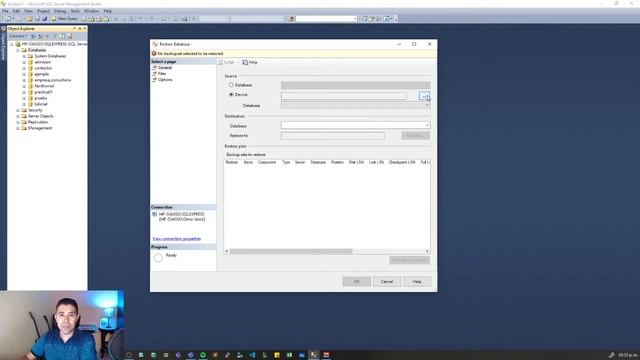This screenshot has height=360, width=640.
Task: Select the ejemplo database
Action: [42, 74]
